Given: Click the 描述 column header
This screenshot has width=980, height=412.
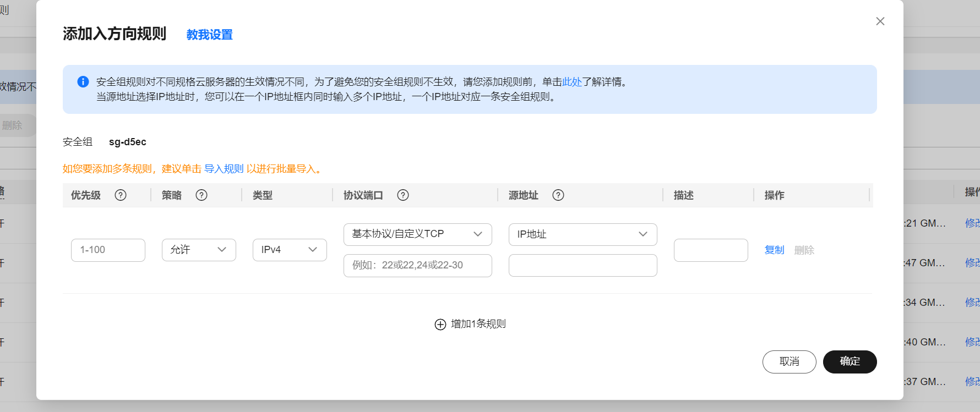Looking at the screenshot, I should pos(684,195).
